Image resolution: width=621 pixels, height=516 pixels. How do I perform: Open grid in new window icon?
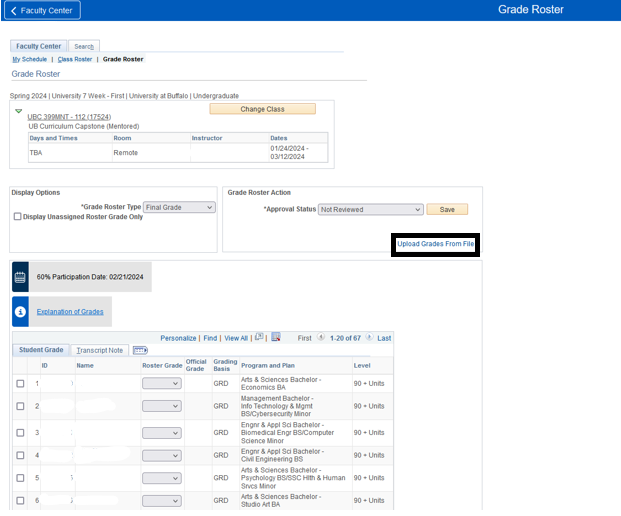click(x=259, y=338)
